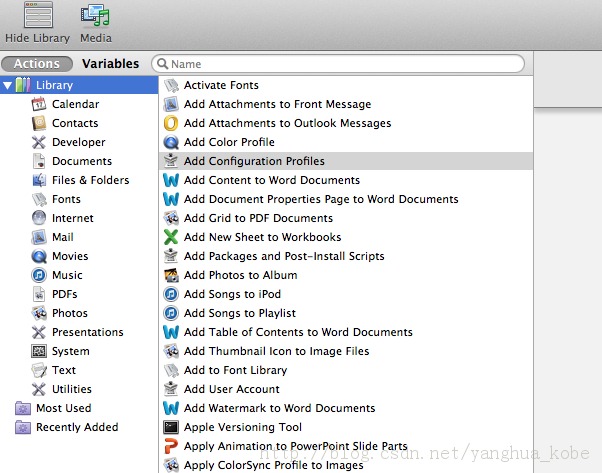Image resolution: width=602 pixels, height=473 pixels.
Task: Click the Hide Library toolbar icon
Action: point(38,15)
